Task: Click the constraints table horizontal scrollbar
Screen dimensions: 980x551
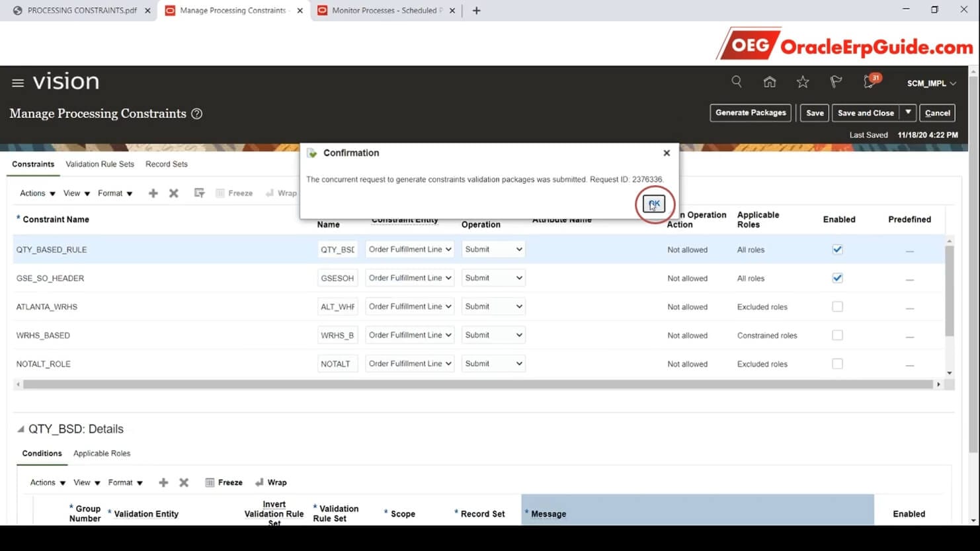Action: point(477,384)
